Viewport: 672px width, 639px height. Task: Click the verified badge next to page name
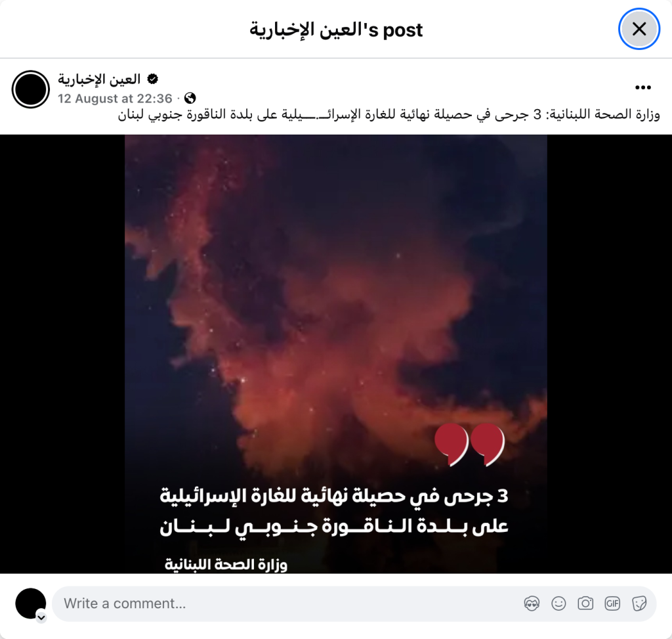click(152, 79)
